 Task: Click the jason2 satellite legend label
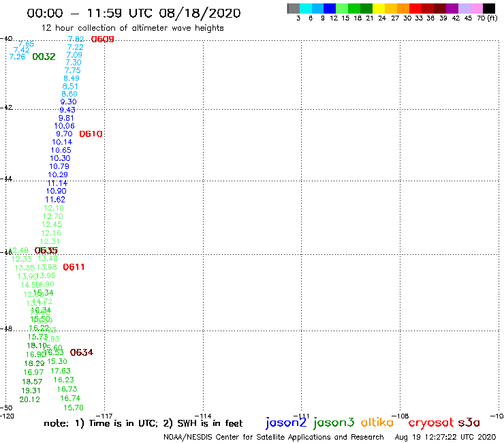click(286, 423)
